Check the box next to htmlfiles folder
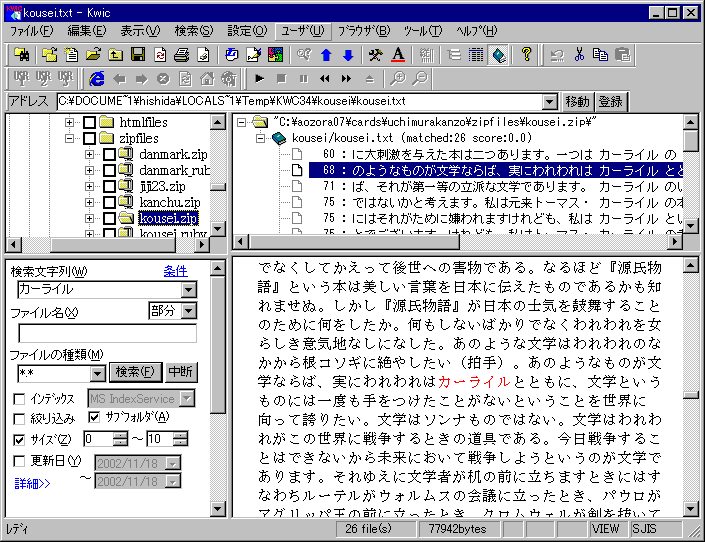 click(89, 122)
